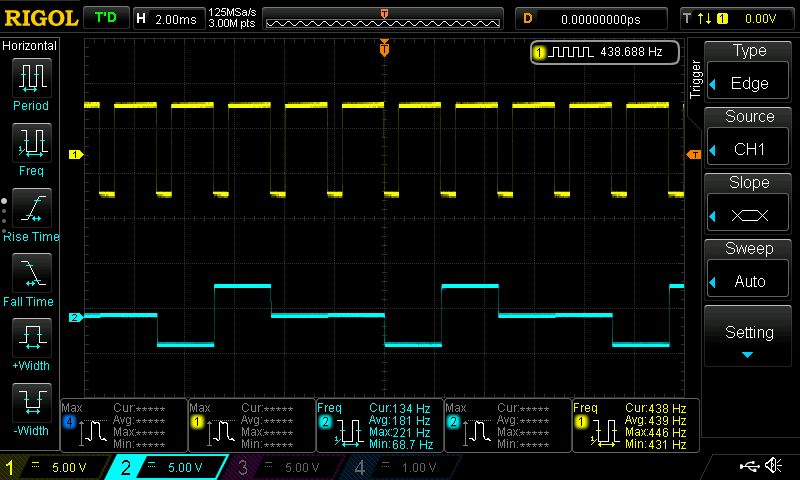
Task: Click the USB connection status icon
Action: 748,466
